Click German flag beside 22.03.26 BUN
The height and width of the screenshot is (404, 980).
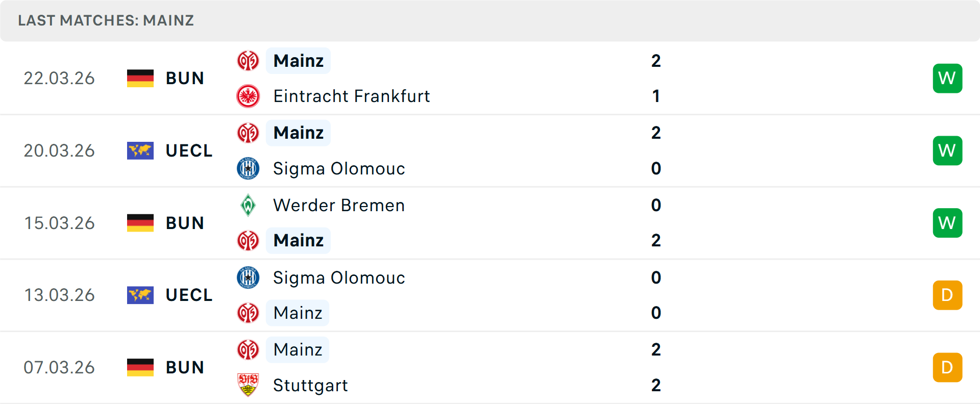pos(140,78)
